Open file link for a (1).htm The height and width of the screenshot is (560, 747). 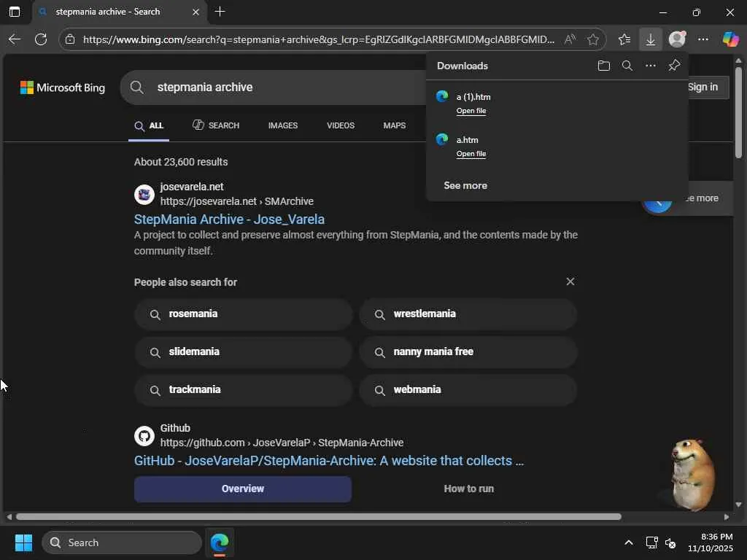[471, 111]
